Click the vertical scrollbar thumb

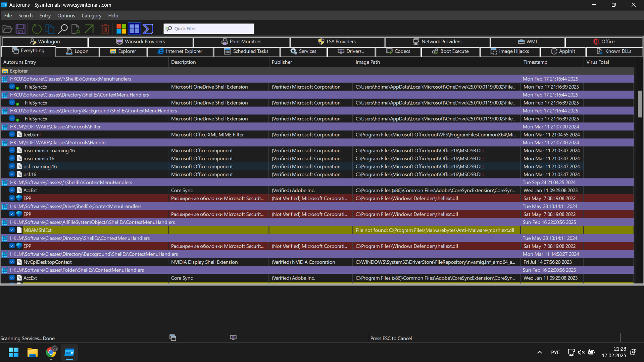640,104
